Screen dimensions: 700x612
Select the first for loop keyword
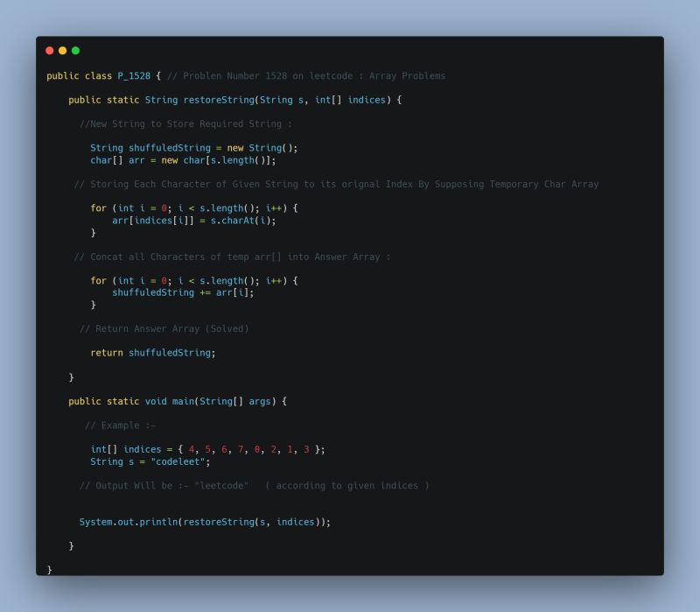(x=98, y=208)
